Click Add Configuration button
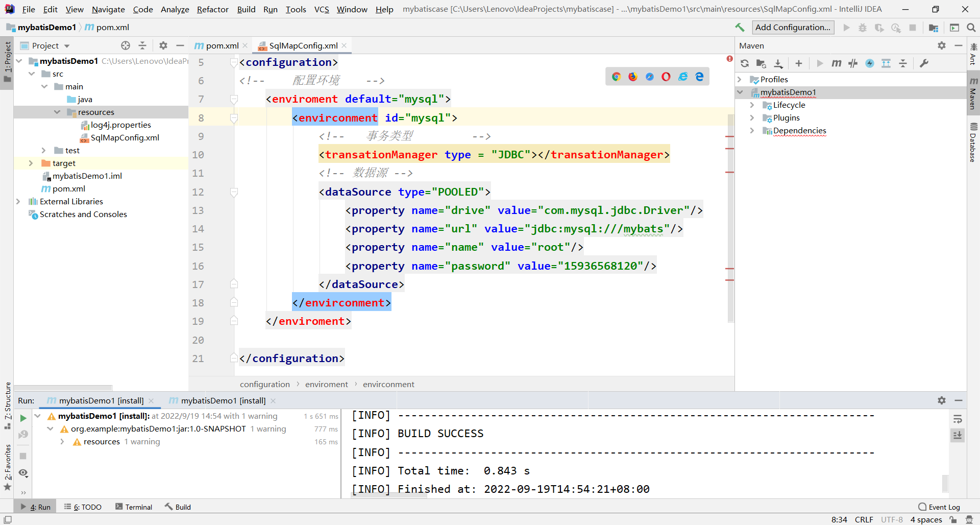 coord(793,28)
